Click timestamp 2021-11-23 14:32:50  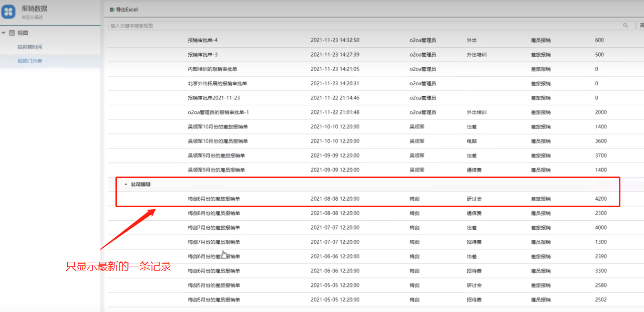click(335, 40)
